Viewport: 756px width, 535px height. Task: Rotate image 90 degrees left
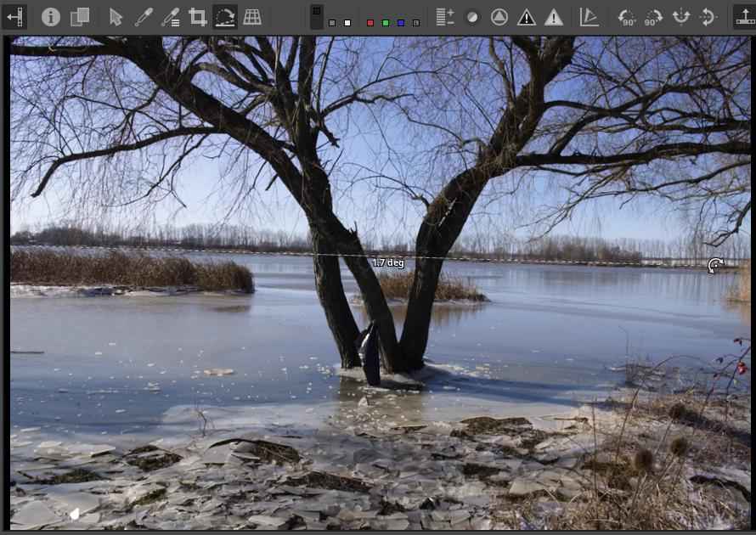(627, 17)
